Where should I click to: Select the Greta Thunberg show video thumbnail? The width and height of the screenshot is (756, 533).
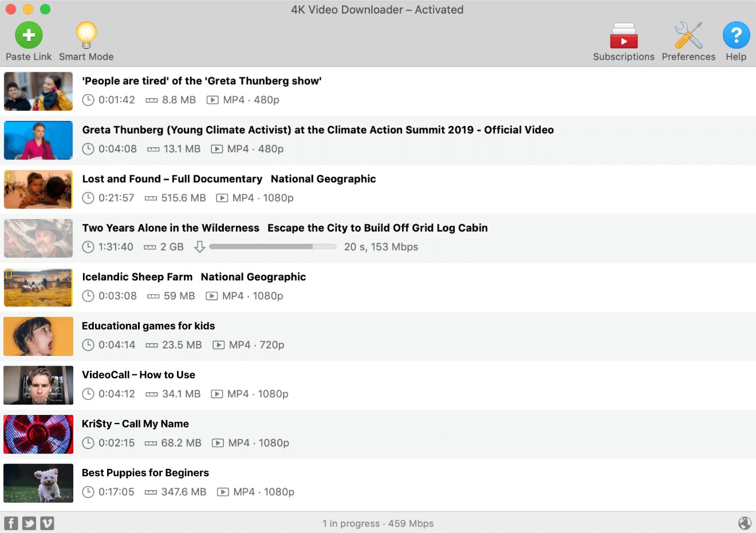click(38, 92)
